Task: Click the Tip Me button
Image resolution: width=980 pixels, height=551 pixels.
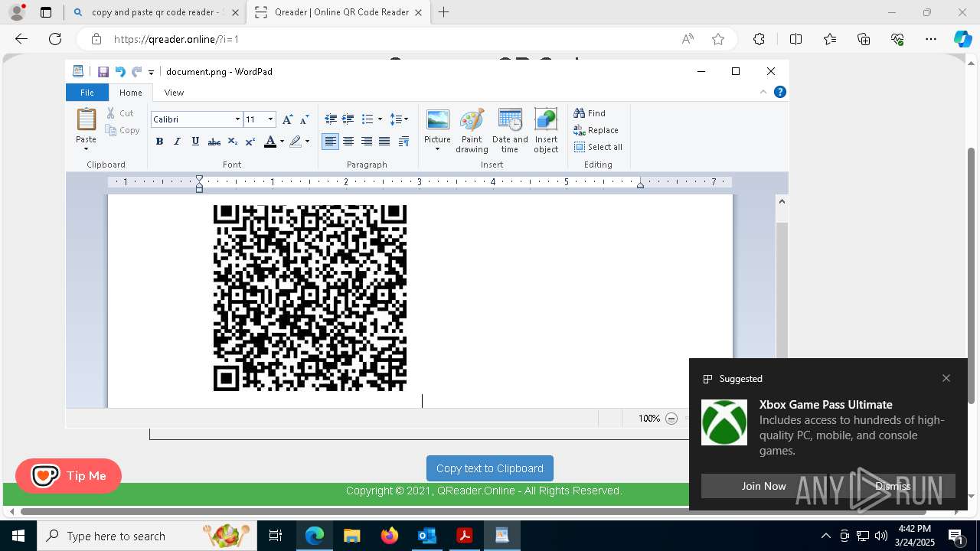Action: [x=68, y=476]
